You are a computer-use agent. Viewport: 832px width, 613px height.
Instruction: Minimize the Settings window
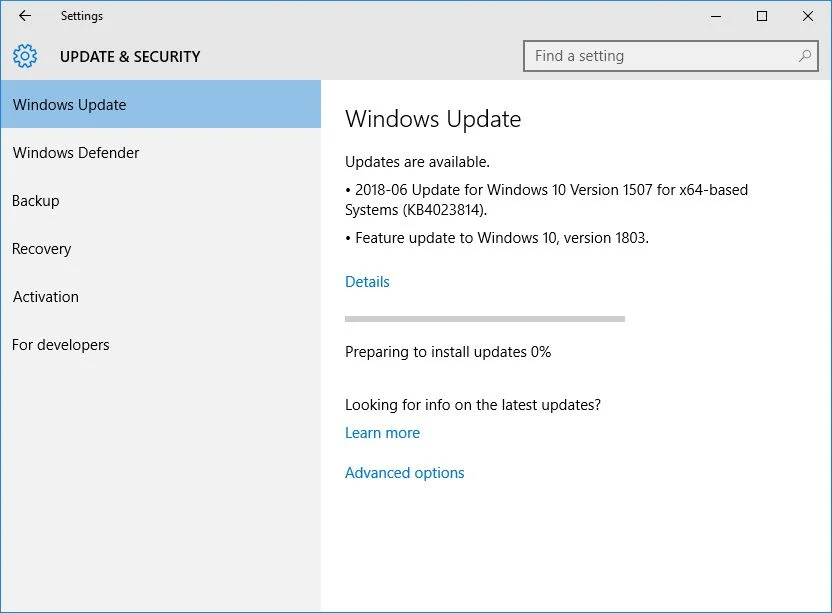pos(716,16)
